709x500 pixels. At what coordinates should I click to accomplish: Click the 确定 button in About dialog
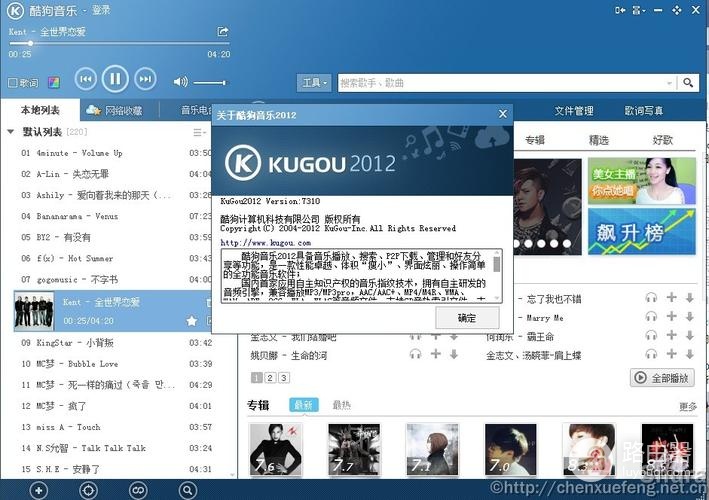click(467, 318)
